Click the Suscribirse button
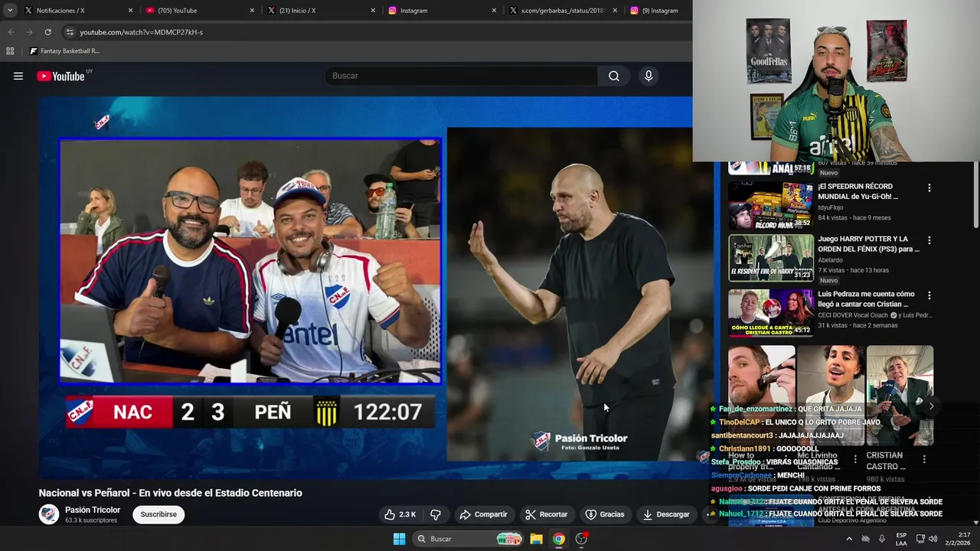This screenshot has height=551, width=980. 158,514
